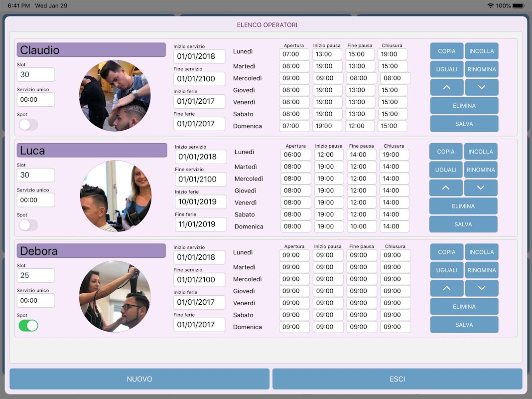Tap Claudio's circular profile photo
Image resolution: width=532 pixels, height=399 pixels.
(115, 96)
